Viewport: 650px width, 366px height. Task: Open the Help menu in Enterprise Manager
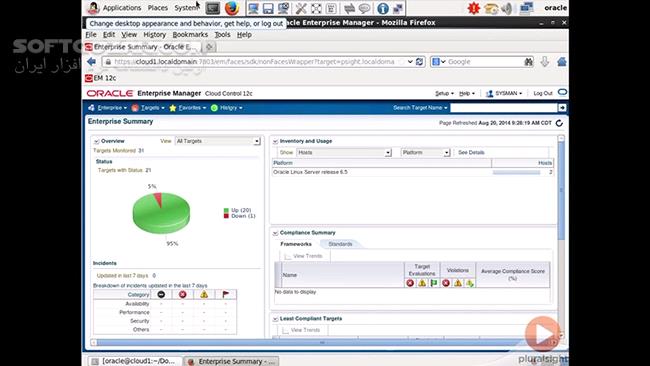click(x=466, y=94)
